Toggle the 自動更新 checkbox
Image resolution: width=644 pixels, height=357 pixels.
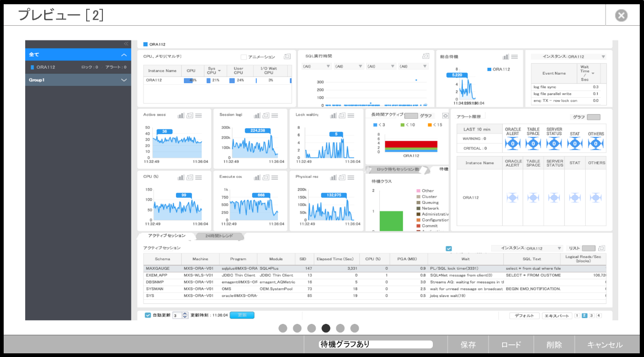pos(148,315)
